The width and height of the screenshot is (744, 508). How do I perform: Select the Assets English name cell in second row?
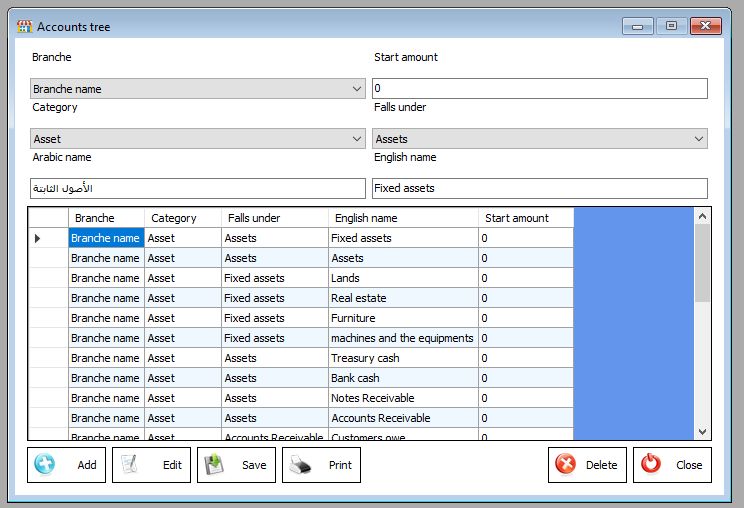click(x=403, y=258)
